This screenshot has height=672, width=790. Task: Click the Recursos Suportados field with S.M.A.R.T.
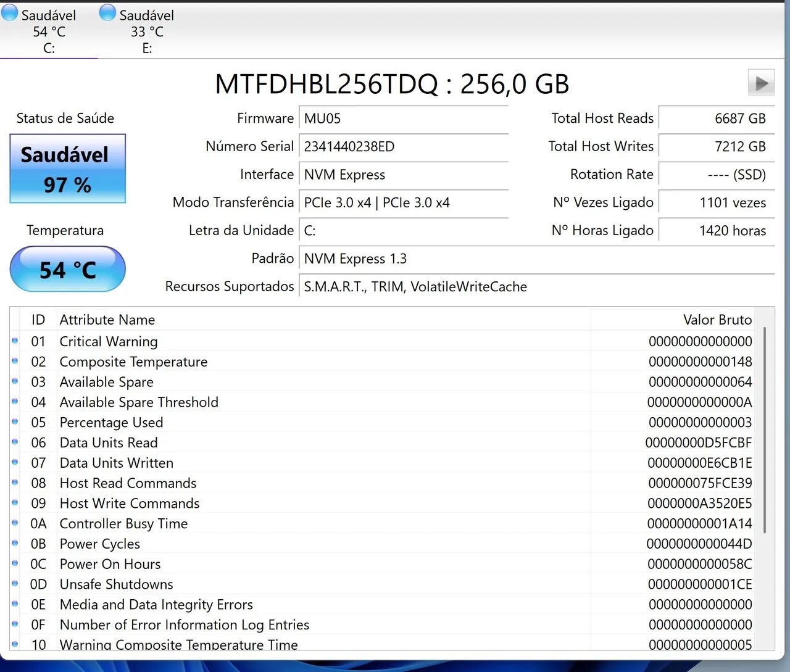click(536, 287)
